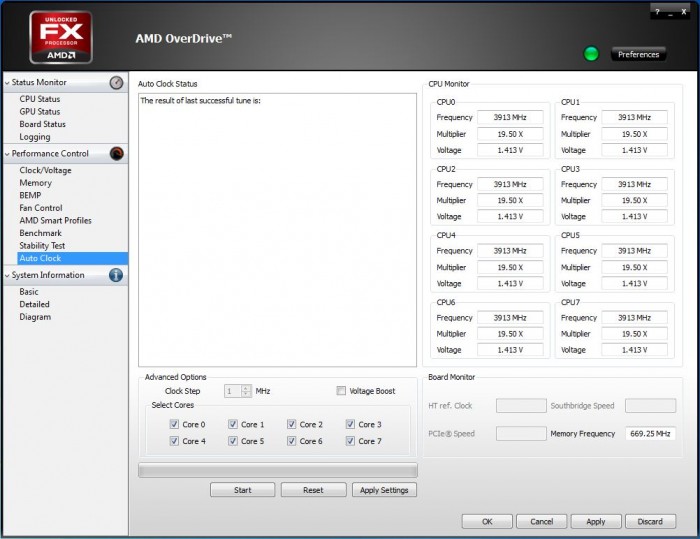
Task: Click the OK button
Action: pos(487,522)
